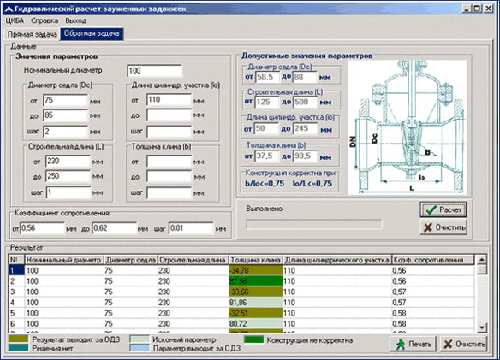The width and height of the screenshot is (500, 360).
Task: Click resistance coefficient 'до' field 0.62
Action: pos(114,228)
